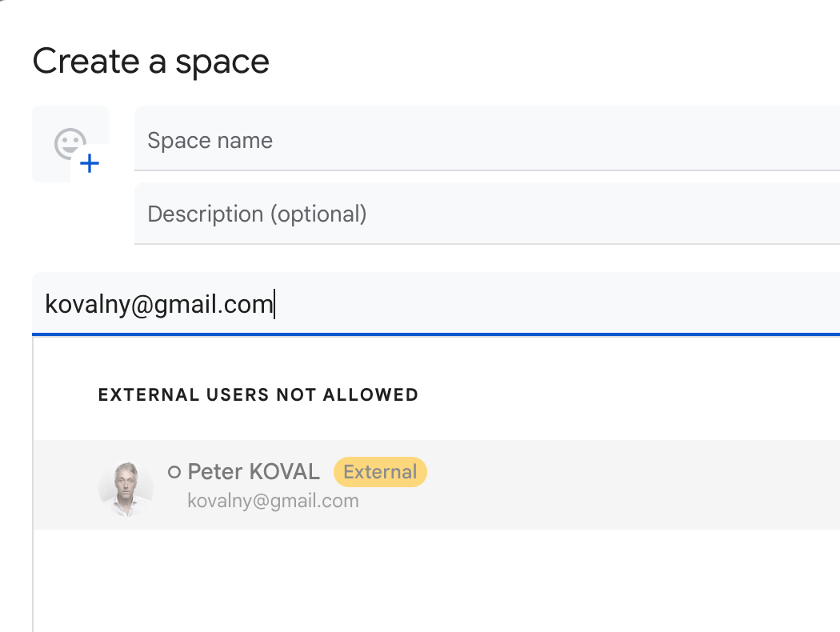Image resolution: width=840 pixels, height=632 pixels.
Task: Click the yellow External badge
Action: click(x=380, y=472)
